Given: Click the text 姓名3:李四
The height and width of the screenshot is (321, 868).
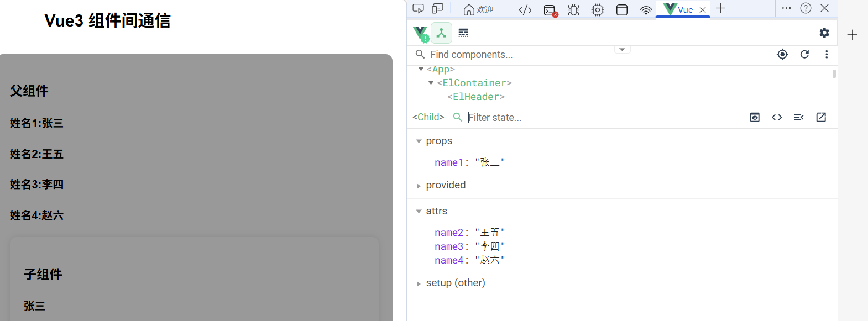Looking at the screenshot, I should tap(36, 185).
